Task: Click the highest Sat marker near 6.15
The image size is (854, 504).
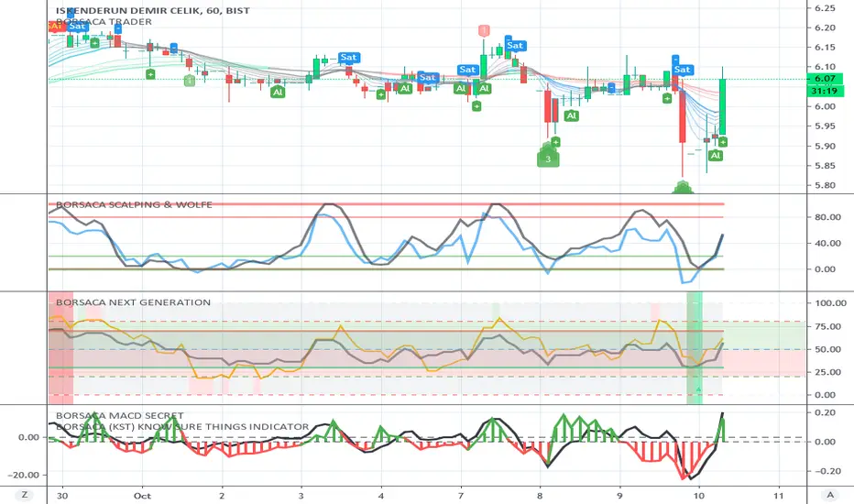Action: coord(515,45)
